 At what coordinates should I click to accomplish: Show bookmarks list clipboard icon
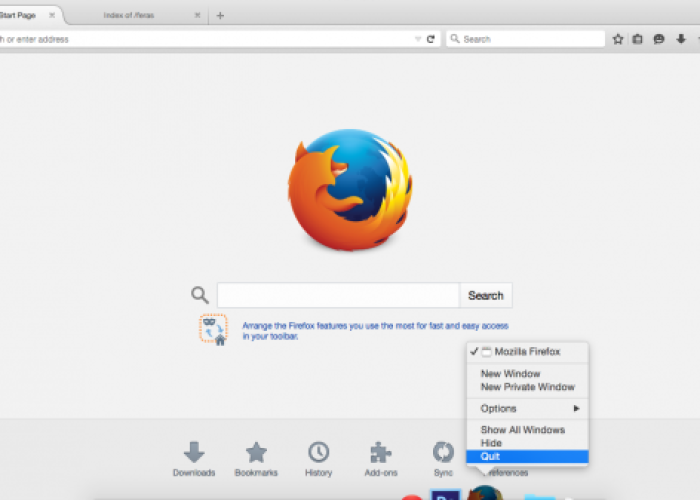[x=638, y=39]
